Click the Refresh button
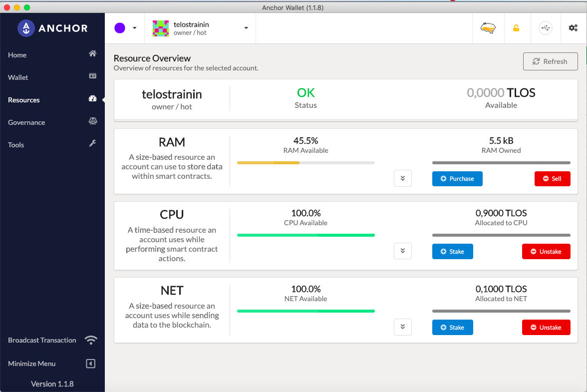 pos(550,61)
